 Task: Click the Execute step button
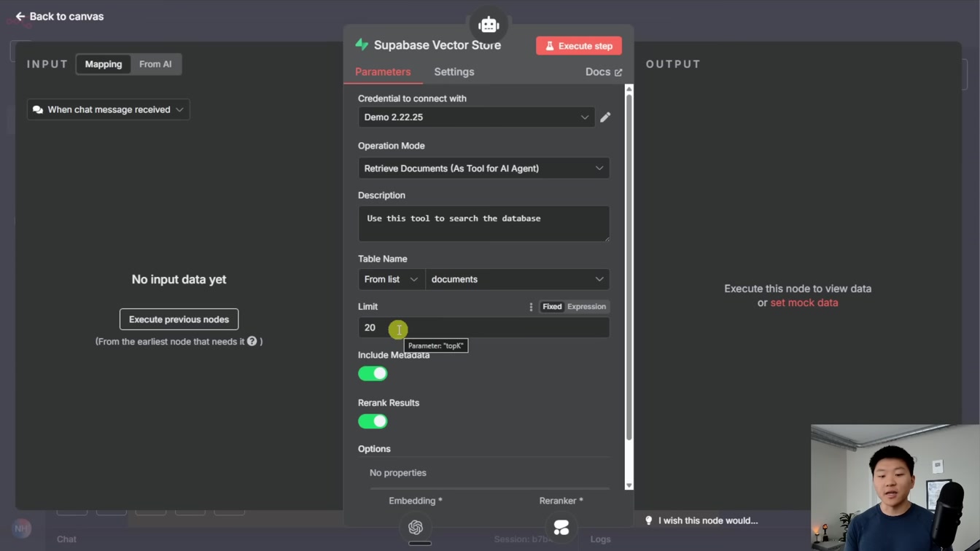pyautogui.click(x=579, y=46)
